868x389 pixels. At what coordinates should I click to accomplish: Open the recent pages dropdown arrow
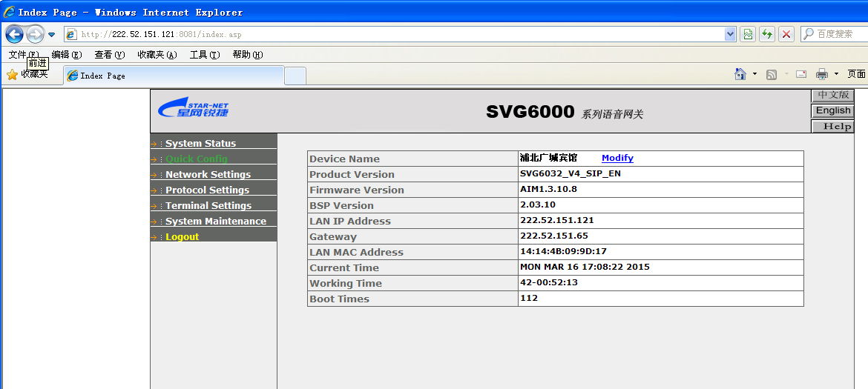coord(51,35)
